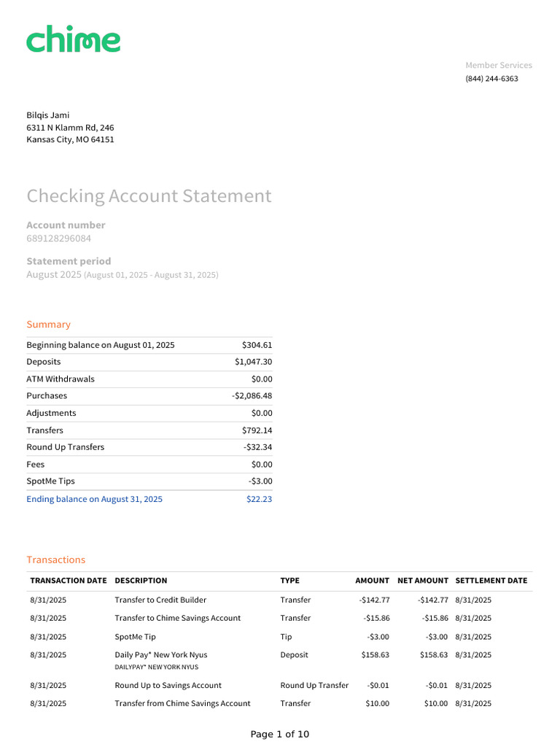Click Round Up to Savings Account description
Screen dimensions: 560x747
tap(168, 686)
